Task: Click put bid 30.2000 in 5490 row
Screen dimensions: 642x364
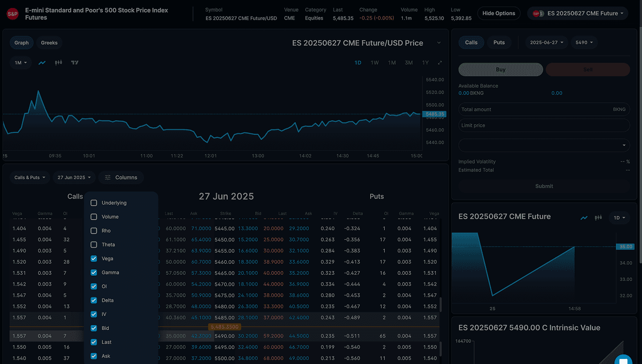Action: pos(248,336)
